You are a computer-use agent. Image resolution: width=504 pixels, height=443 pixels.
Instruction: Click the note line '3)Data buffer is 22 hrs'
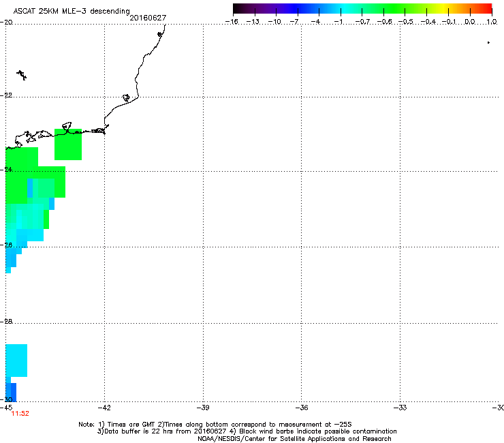click(x=247, y=431)
